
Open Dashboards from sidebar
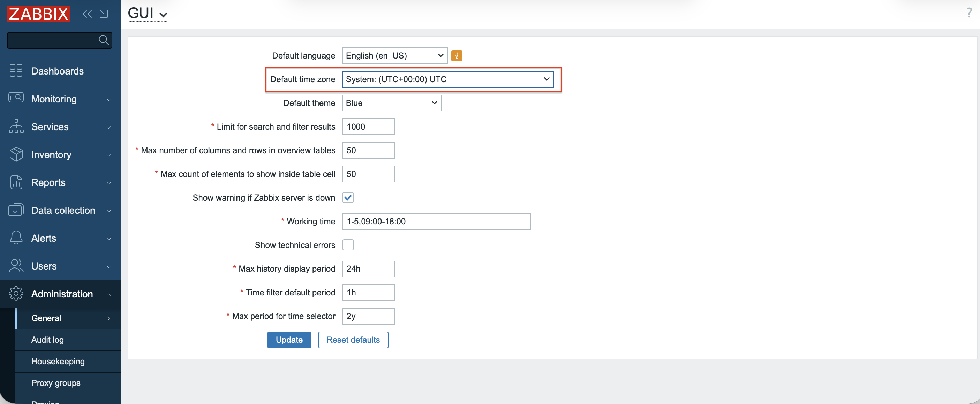[x=58, y=71]
